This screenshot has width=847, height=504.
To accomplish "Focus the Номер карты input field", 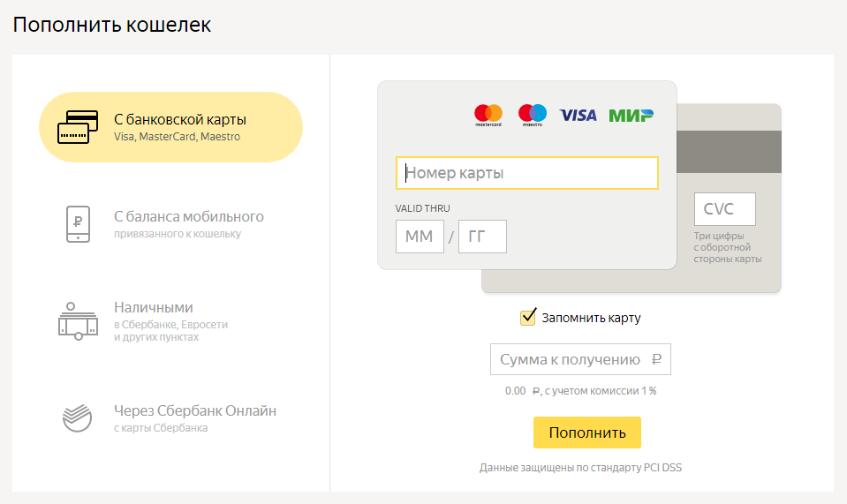I will (x=527, y=173).
